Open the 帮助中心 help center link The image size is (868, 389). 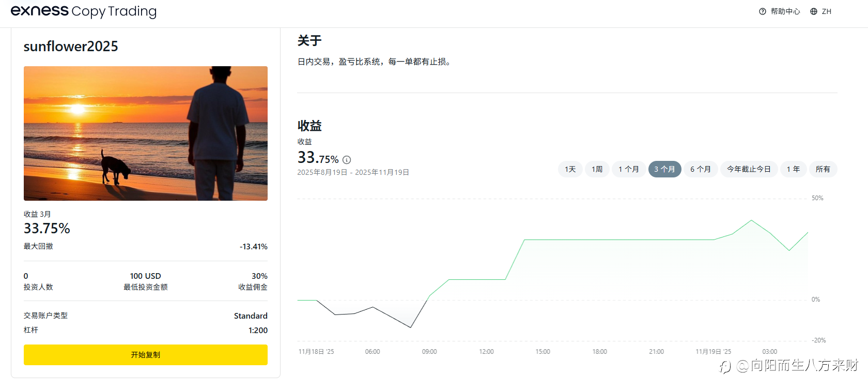pos(785,11)
